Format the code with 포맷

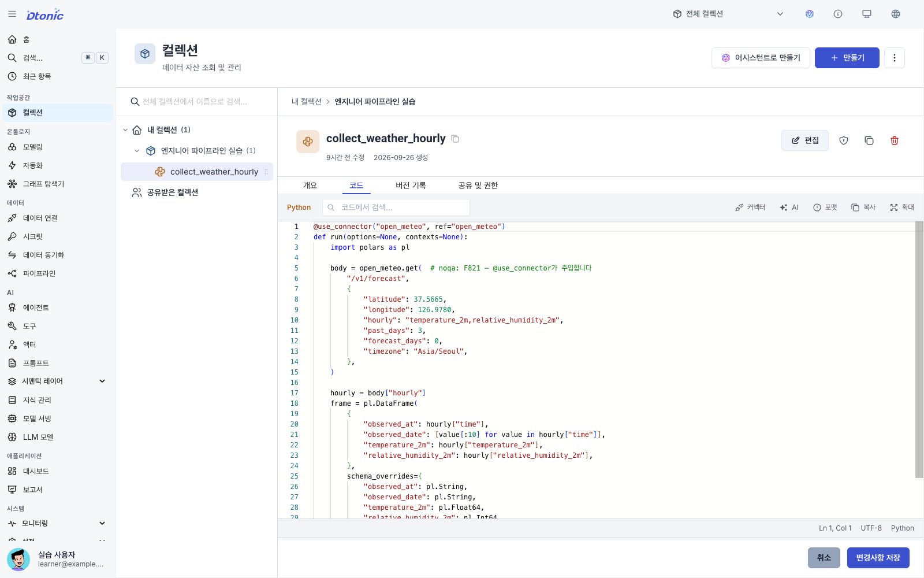pyautogui.click(x=825, y=208)
